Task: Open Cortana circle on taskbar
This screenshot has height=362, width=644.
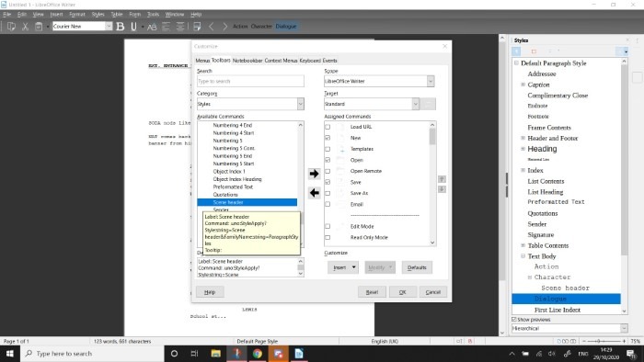Action: [174, 354]
